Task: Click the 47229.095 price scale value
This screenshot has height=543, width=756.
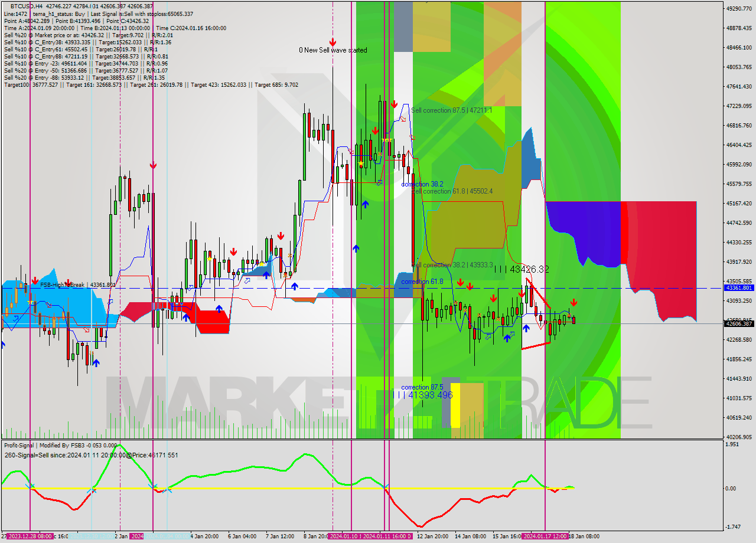Action: 739,106
